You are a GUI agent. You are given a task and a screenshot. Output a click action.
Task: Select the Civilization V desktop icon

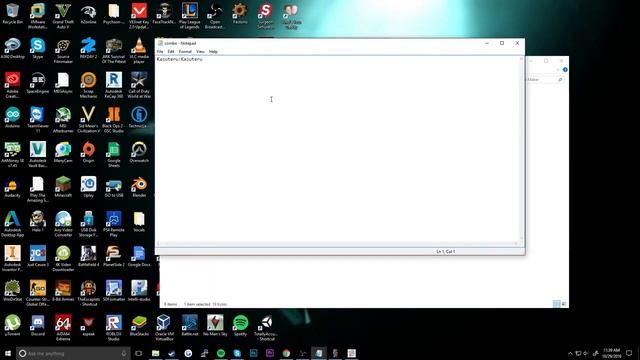[88, 120]
